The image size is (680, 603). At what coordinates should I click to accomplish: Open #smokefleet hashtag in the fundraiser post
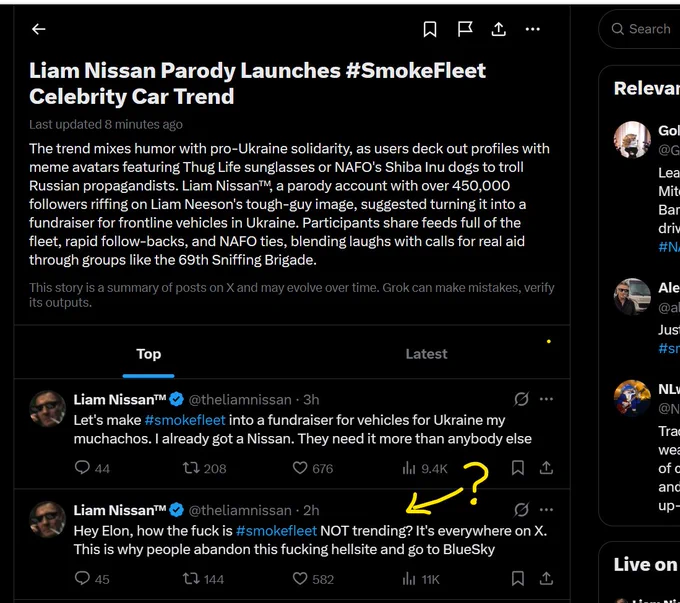[x=185, y=420]
